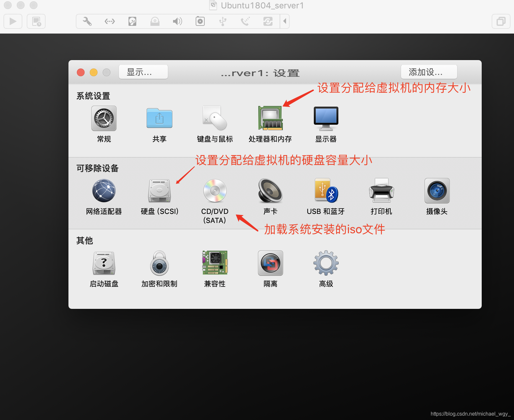Open the 声卡 sound card settings
Viewport: 514px width, 420px height.
click(x=270, y=197)
